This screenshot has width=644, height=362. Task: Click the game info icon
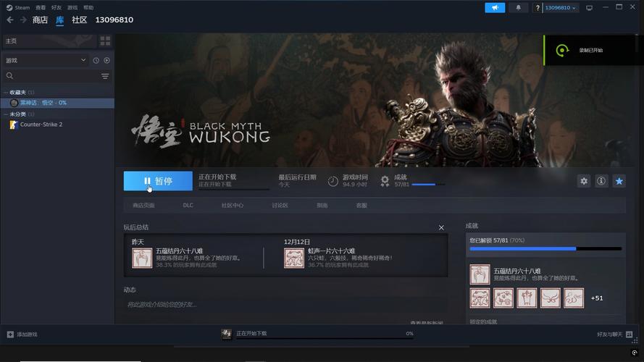601,181
